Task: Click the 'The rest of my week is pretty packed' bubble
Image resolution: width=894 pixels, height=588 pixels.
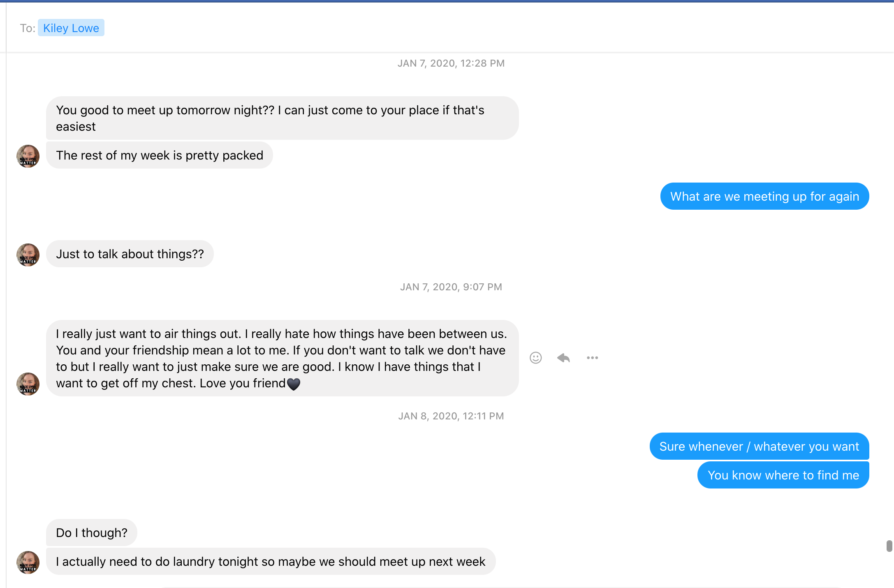Action: click(160, 155)
